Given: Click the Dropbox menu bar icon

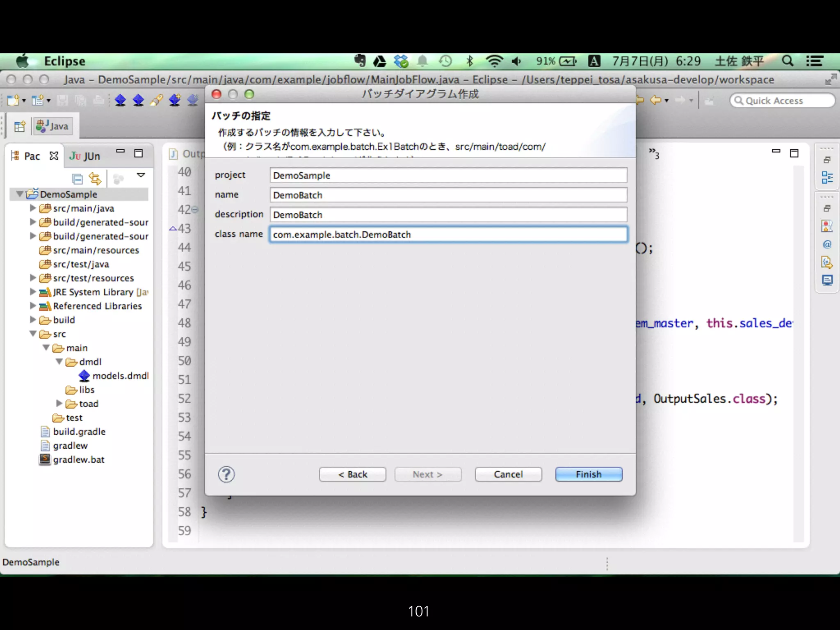Looking at the screenshot, I should click(x=401, y=61).
